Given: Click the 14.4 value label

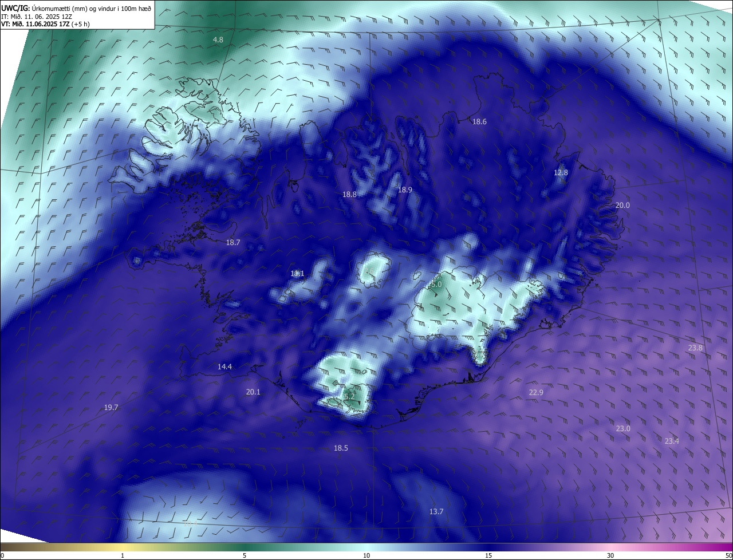Looking at the screenshot, I should [x=224, y=367].
